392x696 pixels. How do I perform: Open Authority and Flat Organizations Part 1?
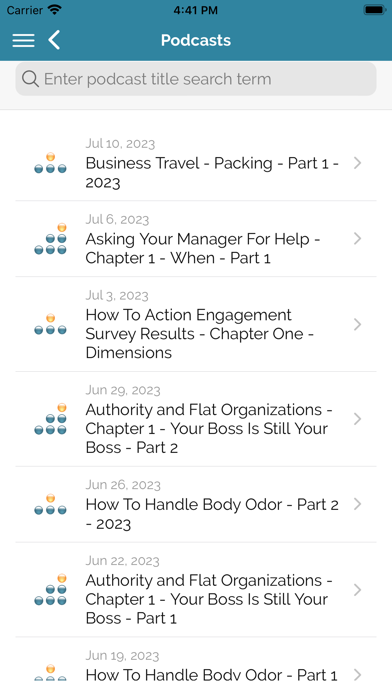(x=196, y=590)
